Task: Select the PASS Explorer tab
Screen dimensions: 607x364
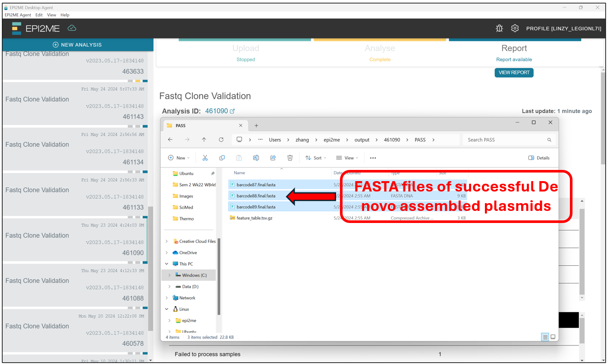Action: click(x=205, y=126)
